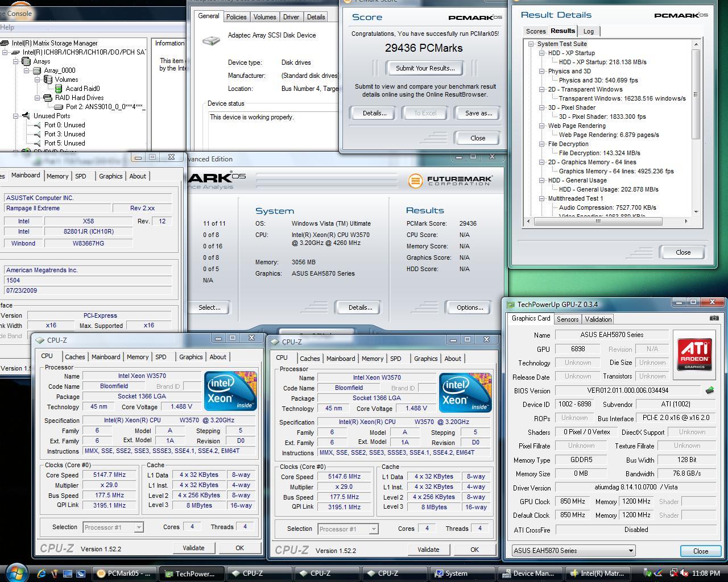Click the taskbar clock showing 11:08 PM
The width and height of the screenshot is (728, 582).
(x=706, y=573)
